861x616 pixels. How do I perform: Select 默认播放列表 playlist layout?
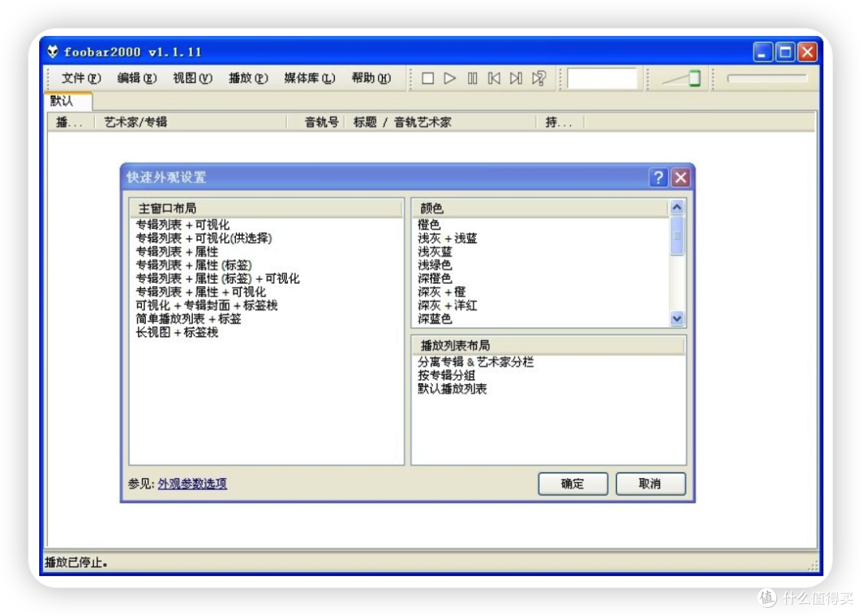coord(452,389)
